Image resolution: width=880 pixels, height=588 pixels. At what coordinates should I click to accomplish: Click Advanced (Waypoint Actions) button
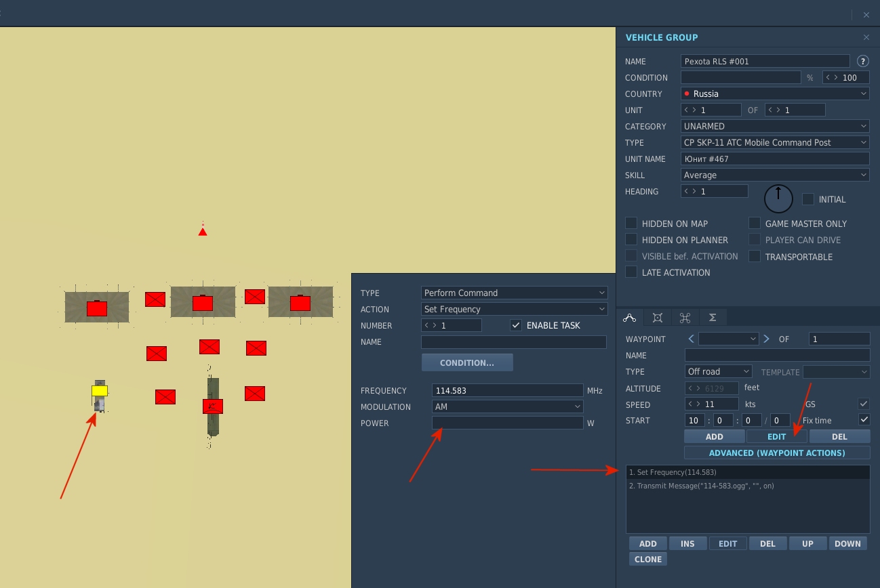(777, 453)
